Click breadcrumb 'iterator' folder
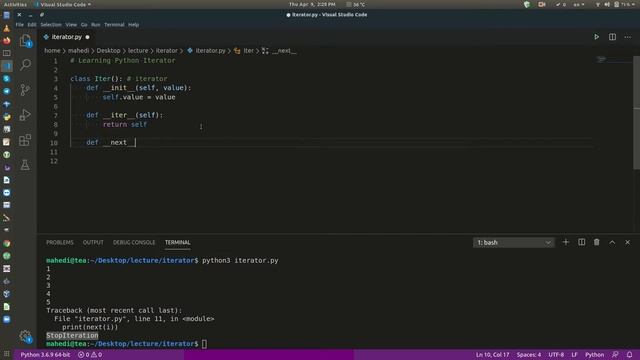Screen dimensions: 640x360 (167, 51)
